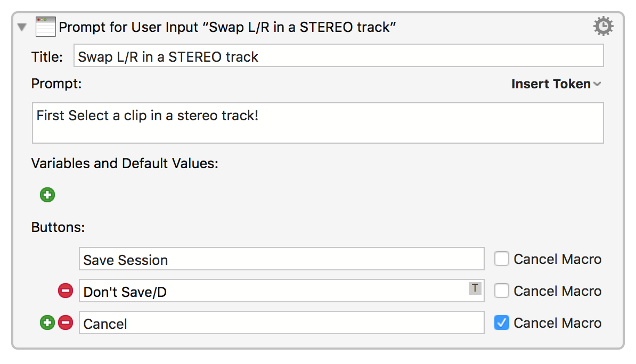Remove the Don't Save/D button row
Screen dimensions: 636x364
(x=66, y=291)
